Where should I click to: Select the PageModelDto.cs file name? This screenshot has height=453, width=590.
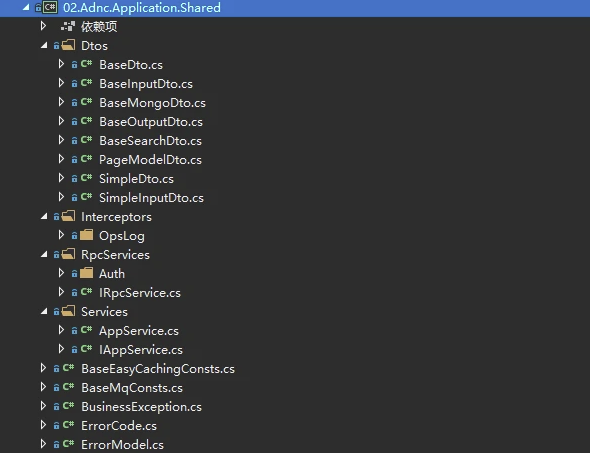coord(150,160)
